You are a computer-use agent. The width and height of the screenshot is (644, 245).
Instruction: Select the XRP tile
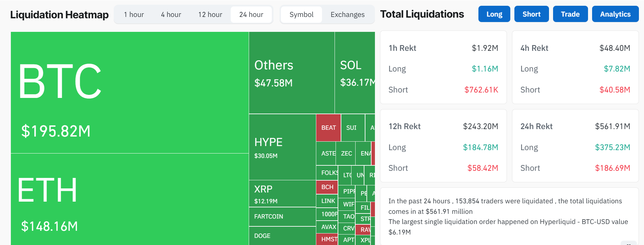tap(282, 193)
